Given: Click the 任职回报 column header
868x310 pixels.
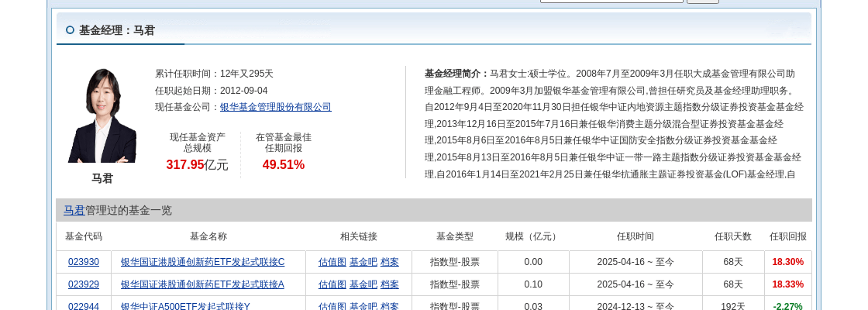Looking at the screenshot, I should 787,236.
